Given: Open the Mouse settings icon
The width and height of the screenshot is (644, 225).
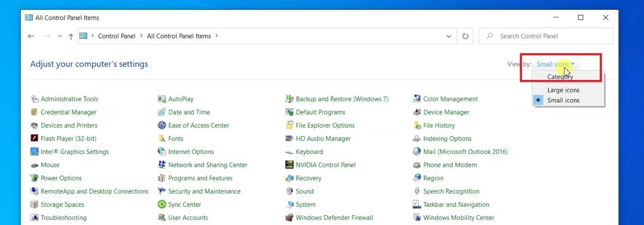Looking at the screenshot, I should tap(34, 165).
